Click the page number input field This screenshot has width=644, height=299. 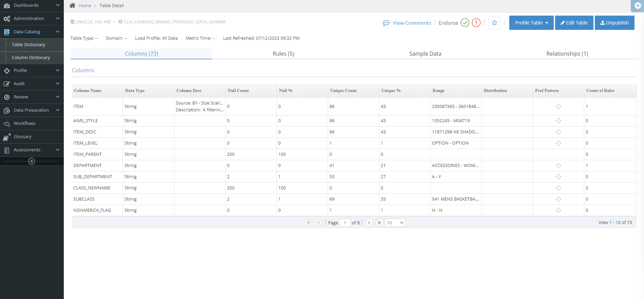pyautogui.click(x=345, y=223)
